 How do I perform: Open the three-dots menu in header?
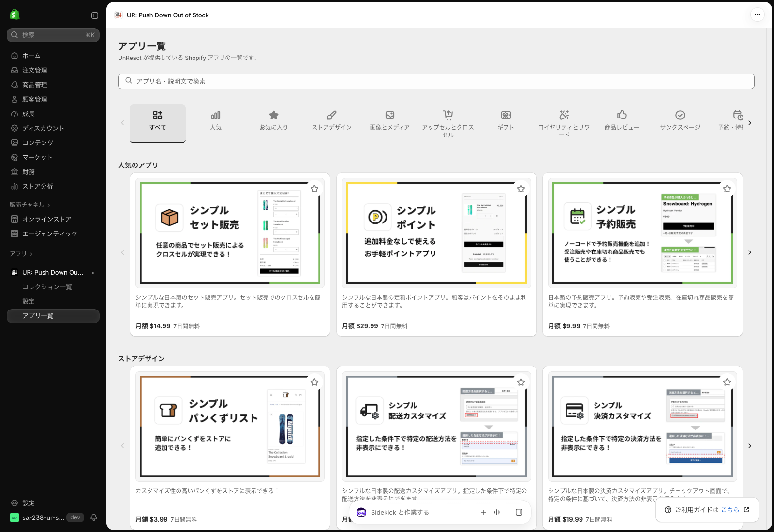(x=758, y=15)
